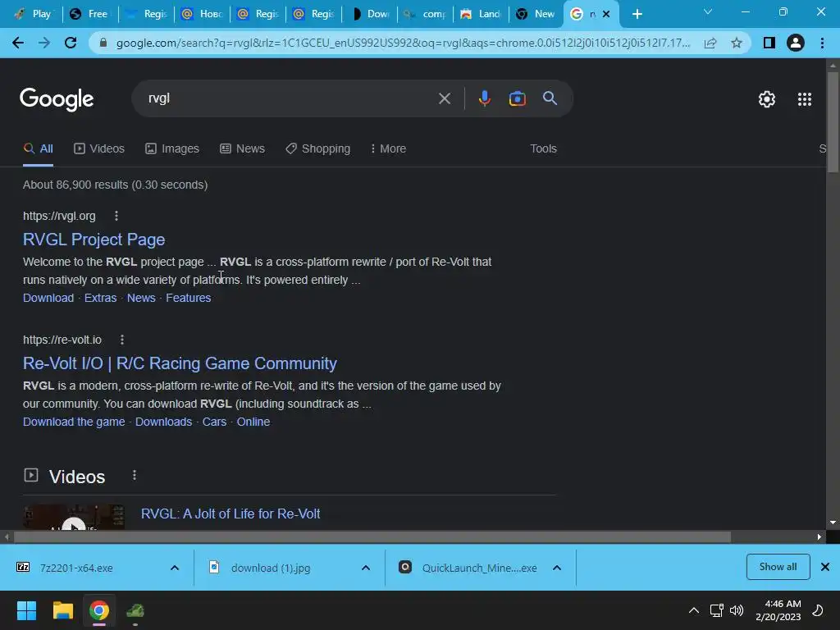
Task: Open File Explorer from the taskbar
Action: click(62, 610)
